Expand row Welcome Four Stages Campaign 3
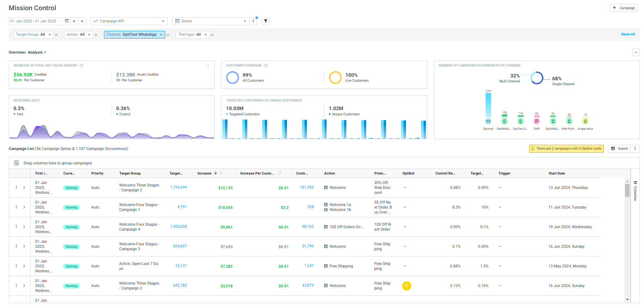This screenshot has width=644, height=308. click(24, 246)
